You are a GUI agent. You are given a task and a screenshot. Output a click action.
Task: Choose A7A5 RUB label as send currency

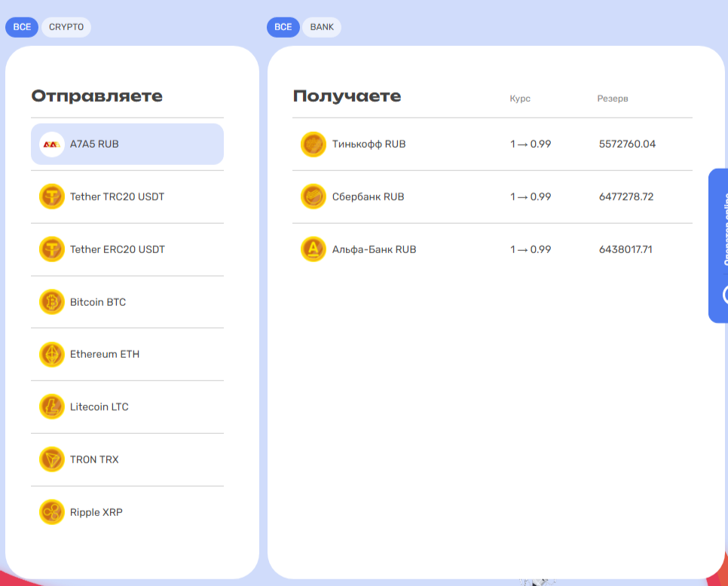(x=94, y=145)
